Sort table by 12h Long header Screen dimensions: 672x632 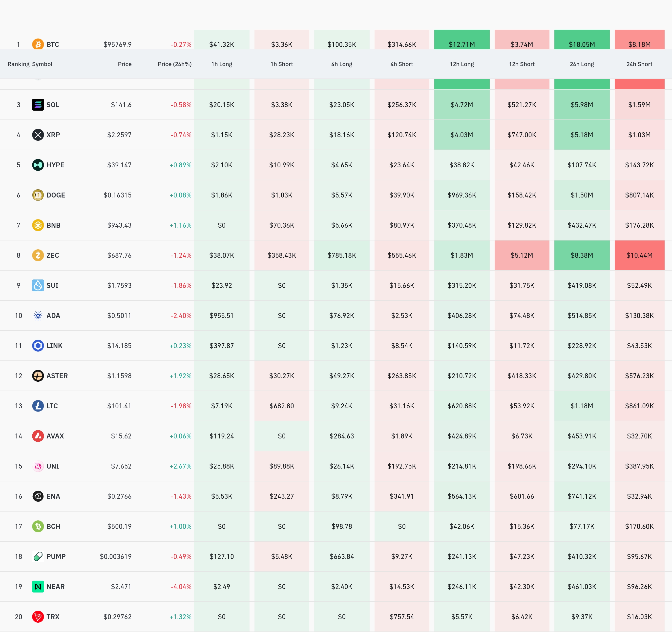coord(462,64)
